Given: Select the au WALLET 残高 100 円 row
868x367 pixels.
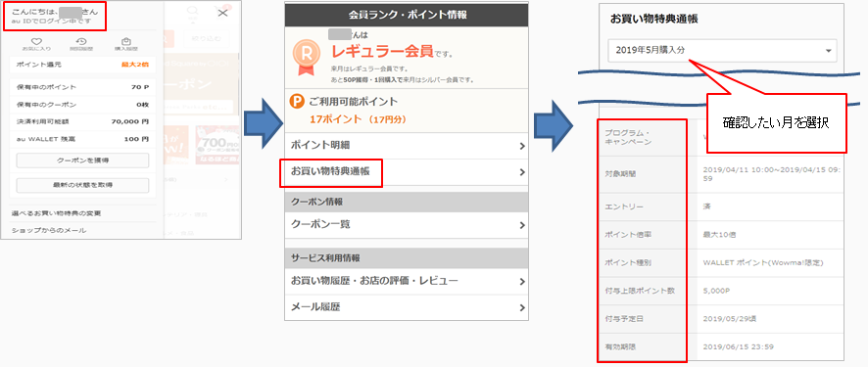Looking at the screenshot, I should point(82,139).
